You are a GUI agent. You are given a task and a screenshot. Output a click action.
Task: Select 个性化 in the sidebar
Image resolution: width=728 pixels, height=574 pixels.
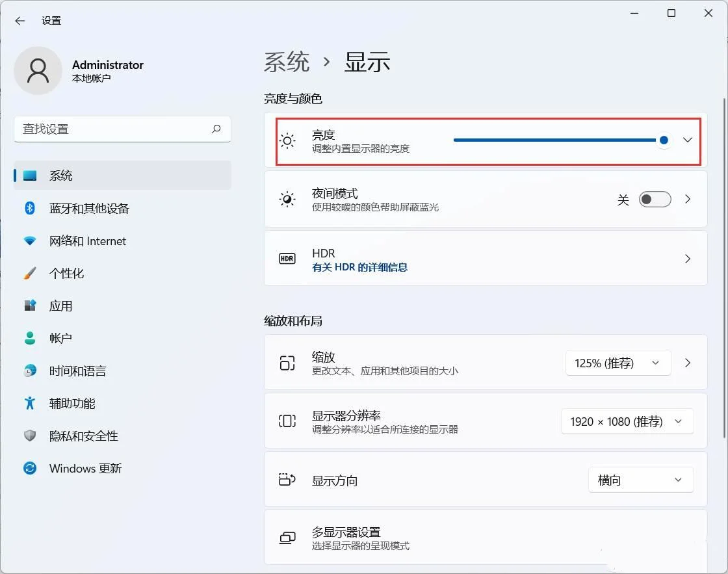pyautogui.click(x=123, y=273)
